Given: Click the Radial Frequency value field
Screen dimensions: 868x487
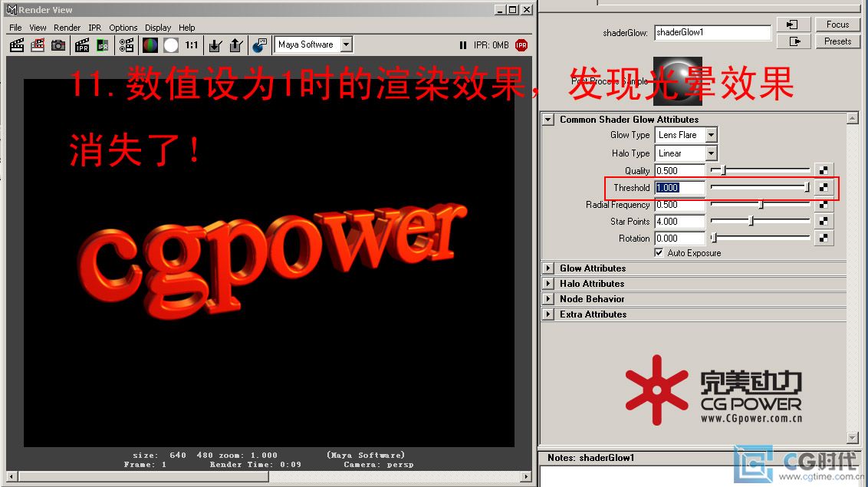Looking at the screenshot, I should (680, 205).
